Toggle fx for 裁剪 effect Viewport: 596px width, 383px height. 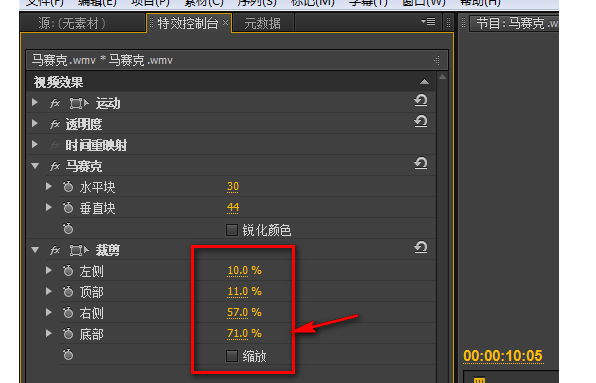pyautogui.click(x=55, y=250)
